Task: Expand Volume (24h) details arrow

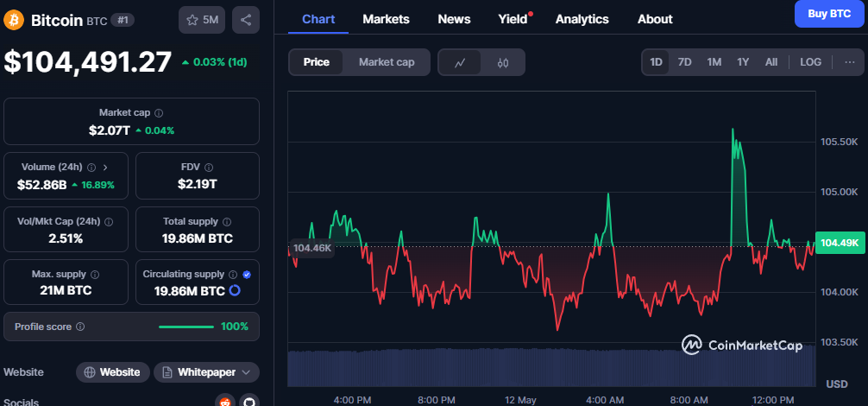Action: pos(106,168)
